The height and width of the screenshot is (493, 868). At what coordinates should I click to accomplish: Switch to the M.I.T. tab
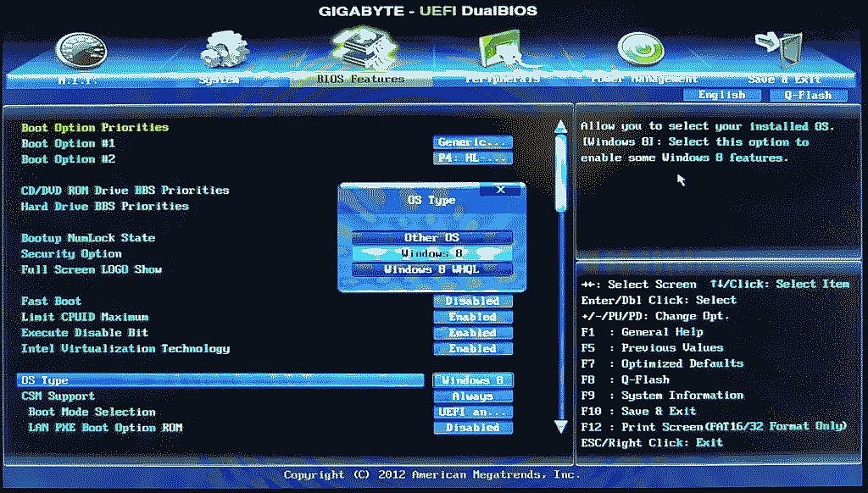pos(78,80)
